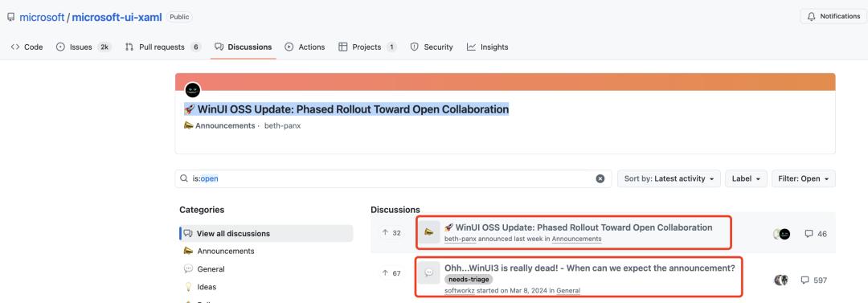Click the bell Notifications button
The width and height of the screenshot is (868, 303).
coord(833,17)
